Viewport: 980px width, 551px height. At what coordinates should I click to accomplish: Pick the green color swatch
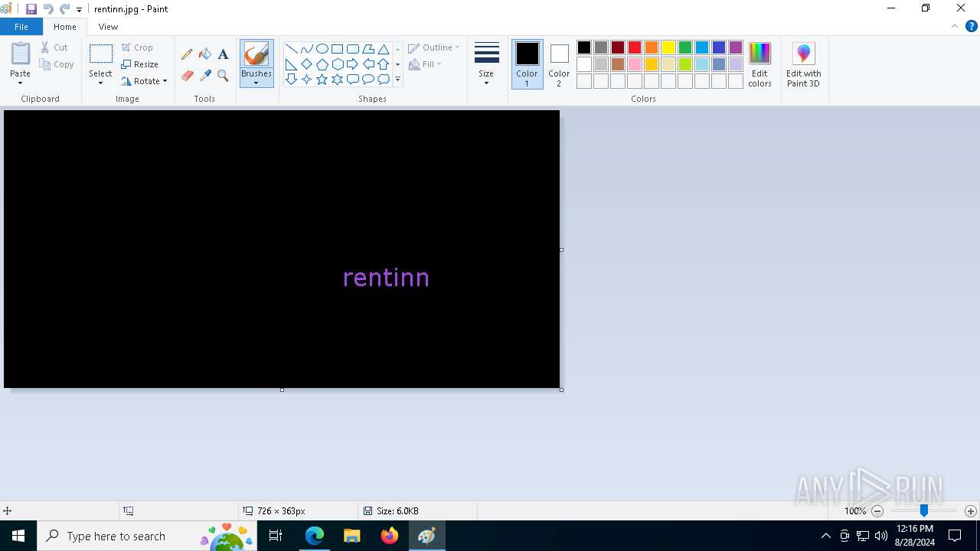pos(685,47)
